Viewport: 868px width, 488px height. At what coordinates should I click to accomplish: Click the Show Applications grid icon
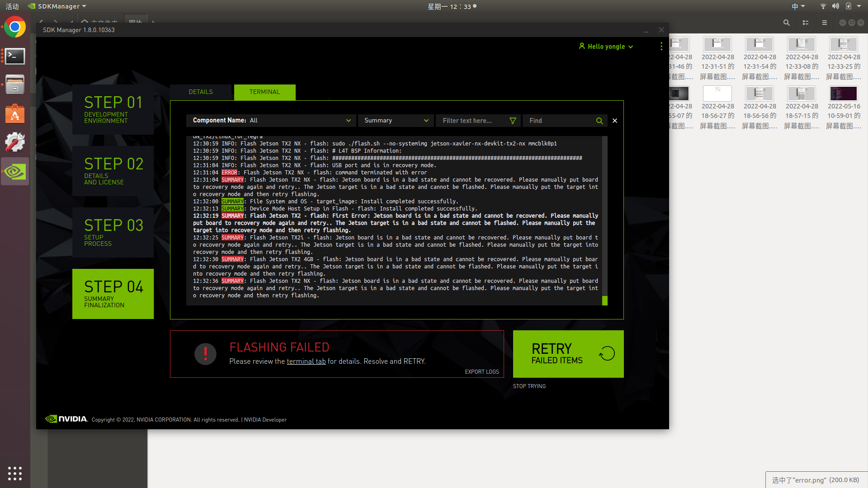coord(14,474)
